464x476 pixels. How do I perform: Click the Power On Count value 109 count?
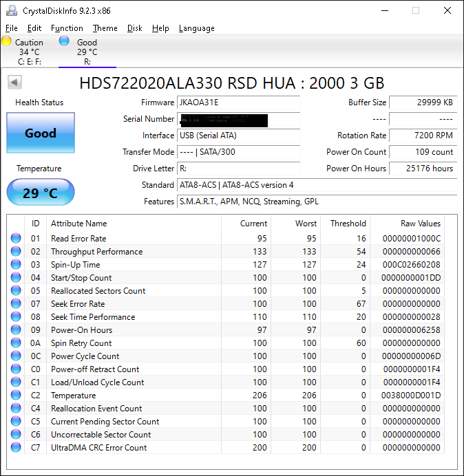click(x=423, y=152)
